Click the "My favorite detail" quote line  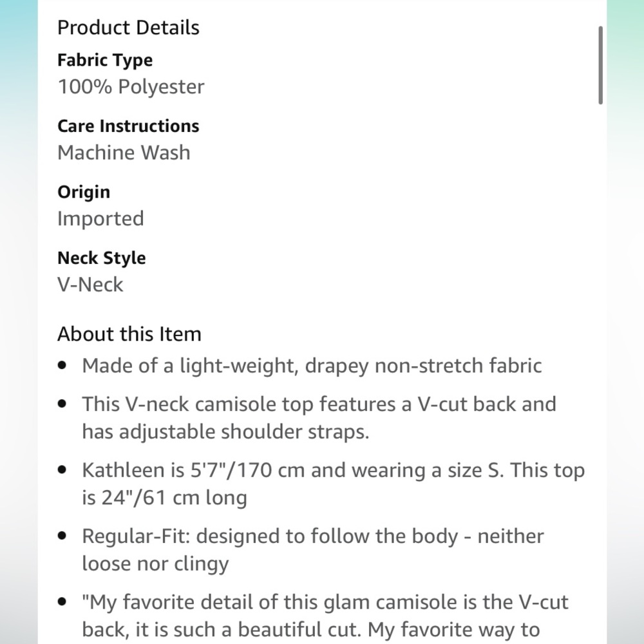325,603
